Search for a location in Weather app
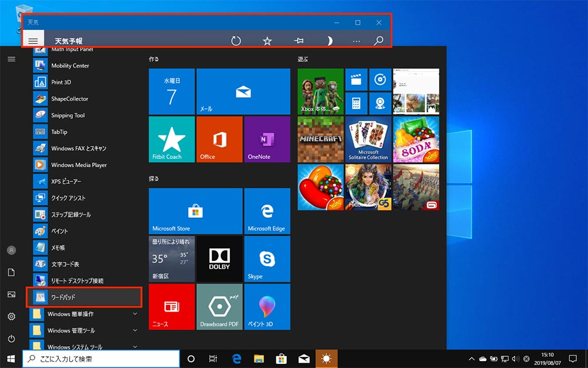The image size is (588, 368). coord(379,41)
